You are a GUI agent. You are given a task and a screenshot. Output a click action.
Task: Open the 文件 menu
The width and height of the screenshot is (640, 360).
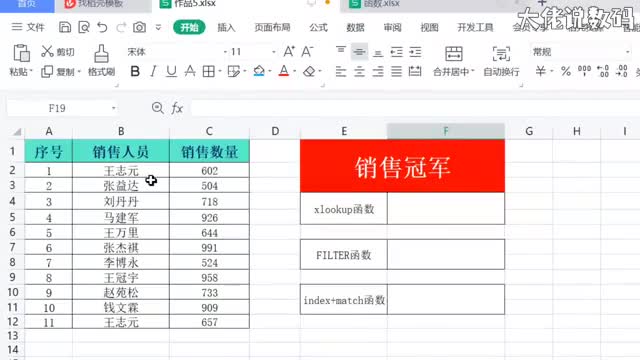point(28,27)
